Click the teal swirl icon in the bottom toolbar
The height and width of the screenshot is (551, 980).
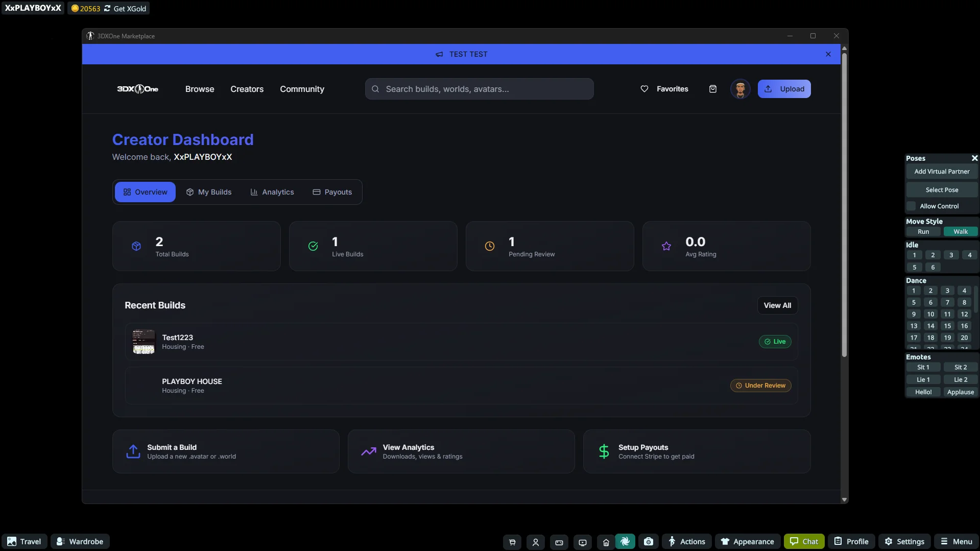point(625,541)
